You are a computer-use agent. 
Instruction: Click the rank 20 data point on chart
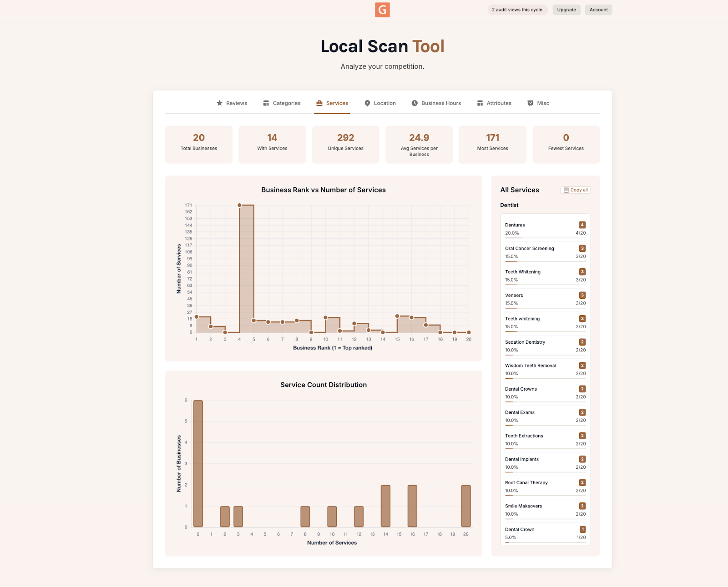click(x=469, y=332)
